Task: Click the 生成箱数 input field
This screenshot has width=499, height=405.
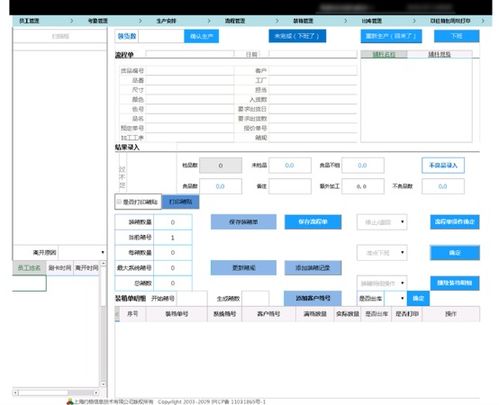Action: click(x=255, y=298)
